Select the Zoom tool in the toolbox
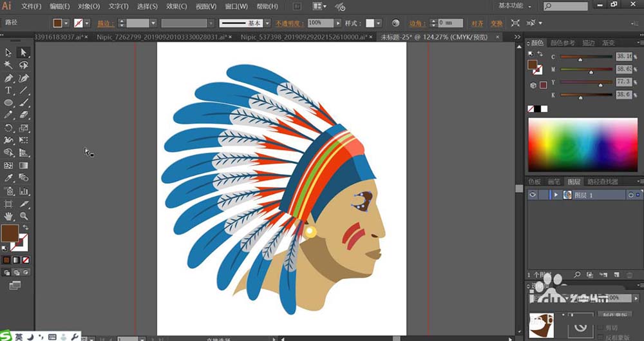The width and height of the screenshot is (644, 341). pos(24,216)
